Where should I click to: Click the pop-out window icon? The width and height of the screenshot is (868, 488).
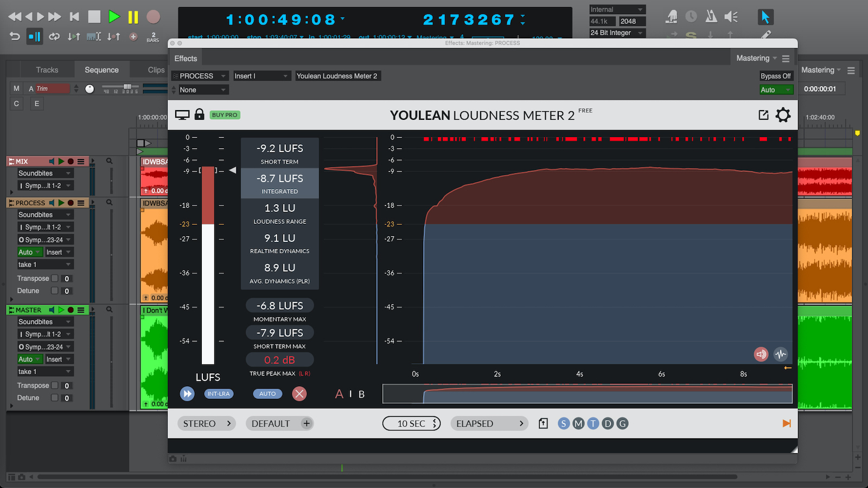coord(763,115)
